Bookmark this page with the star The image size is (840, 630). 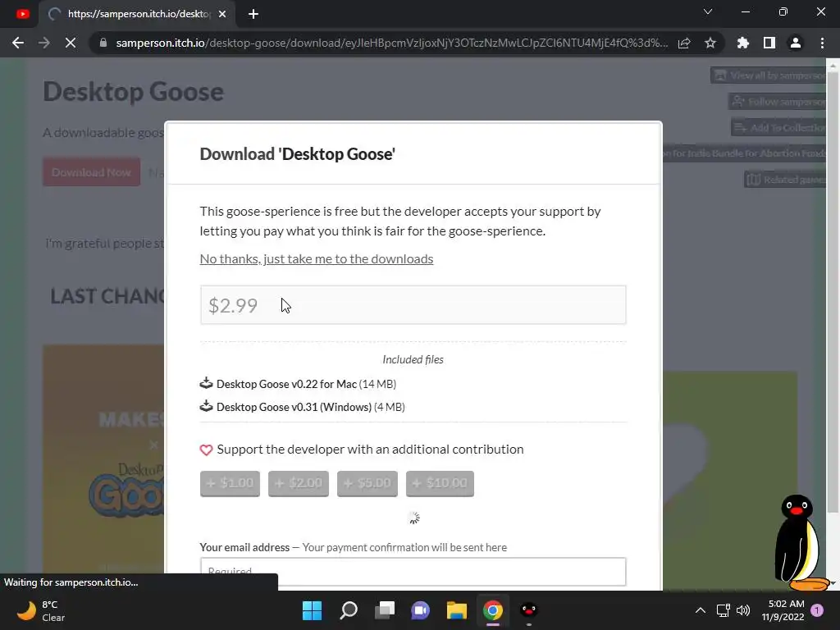[710, 43]
